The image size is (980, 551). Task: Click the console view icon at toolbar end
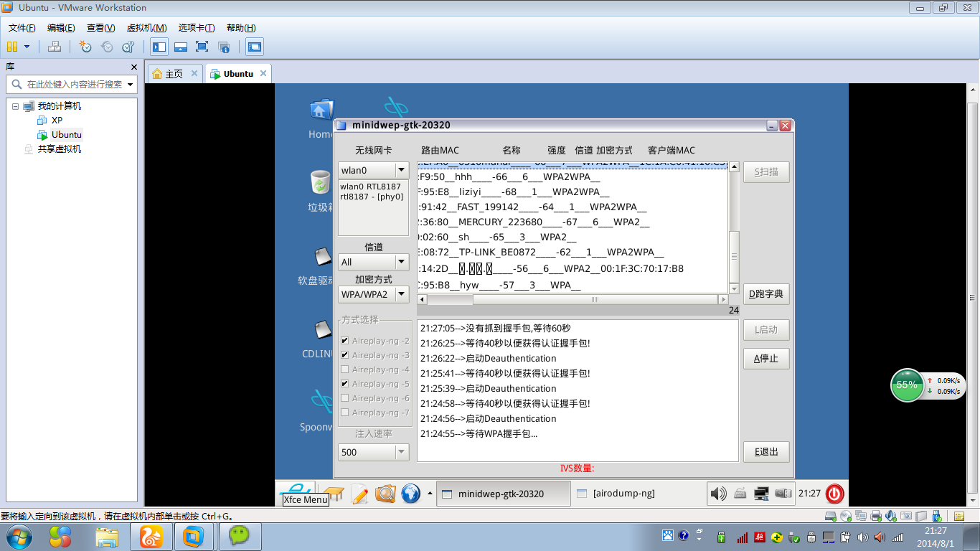(255, 47)
